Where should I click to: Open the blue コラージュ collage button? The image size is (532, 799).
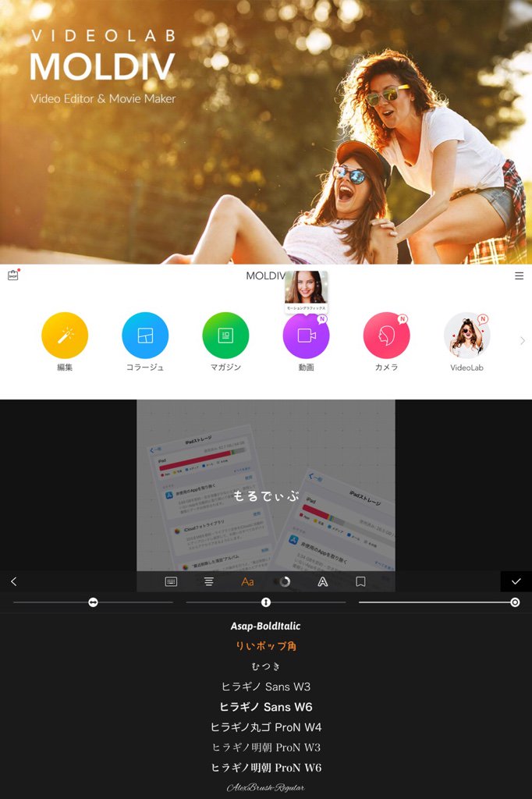tap(145, 336)
